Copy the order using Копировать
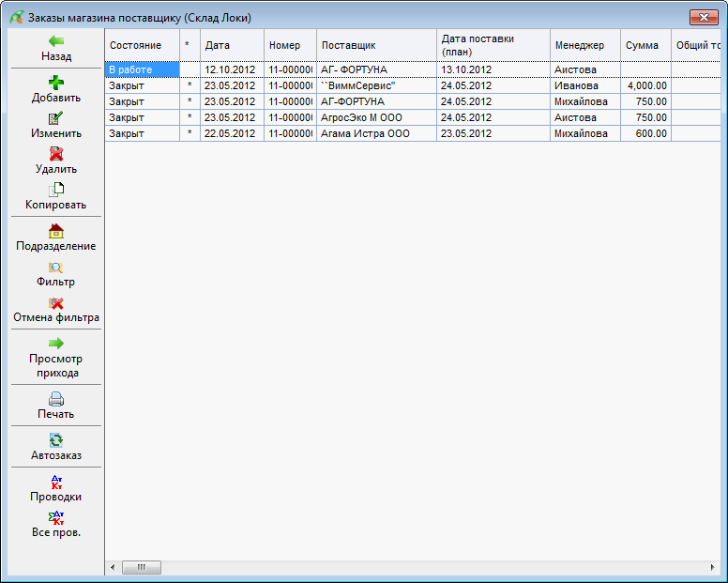This screenshot has height=583, width=728. click(56, 190)
